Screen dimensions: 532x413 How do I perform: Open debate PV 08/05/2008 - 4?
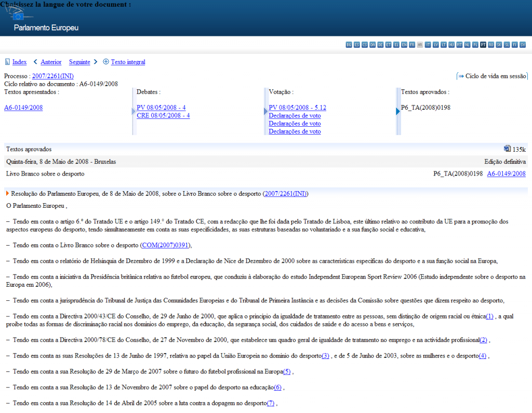161,108
